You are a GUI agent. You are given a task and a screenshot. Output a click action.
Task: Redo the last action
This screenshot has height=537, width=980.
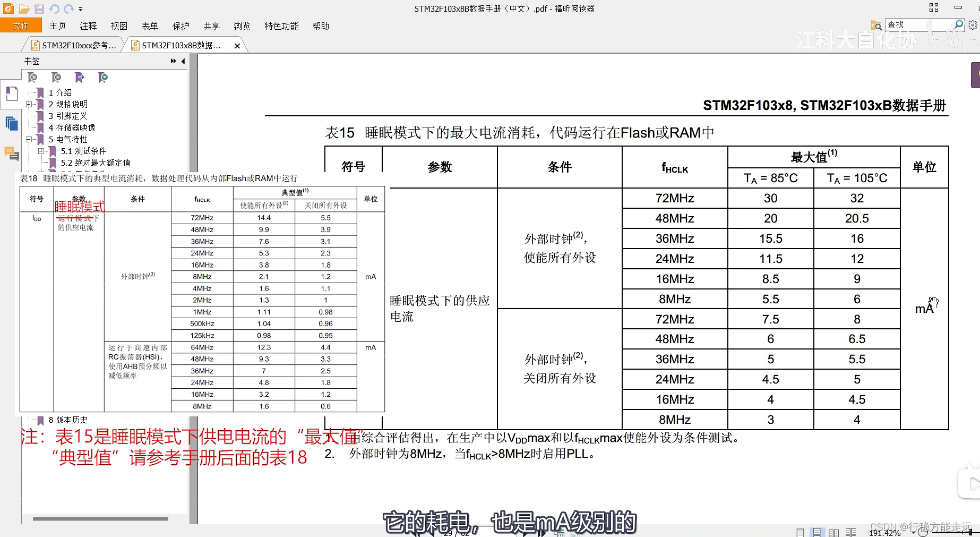pos(69,9)
